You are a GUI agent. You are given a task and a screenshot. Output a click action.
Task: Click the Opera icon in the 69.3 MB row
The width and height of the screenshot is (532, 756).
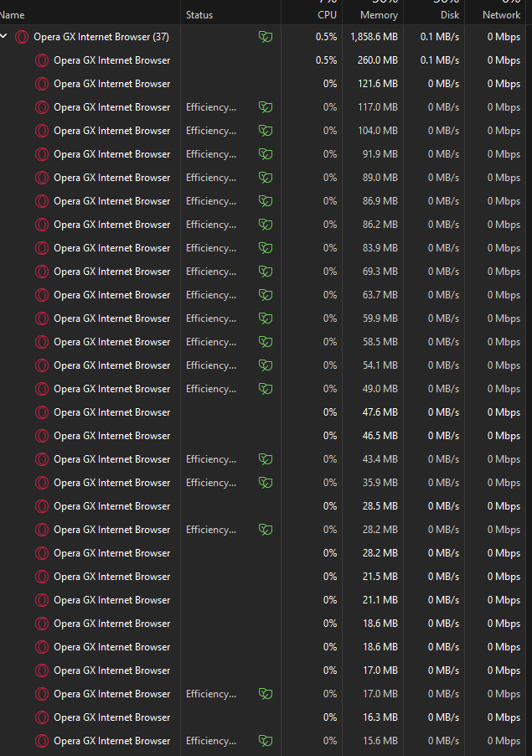pyautogui.click(x=42, y=272)
